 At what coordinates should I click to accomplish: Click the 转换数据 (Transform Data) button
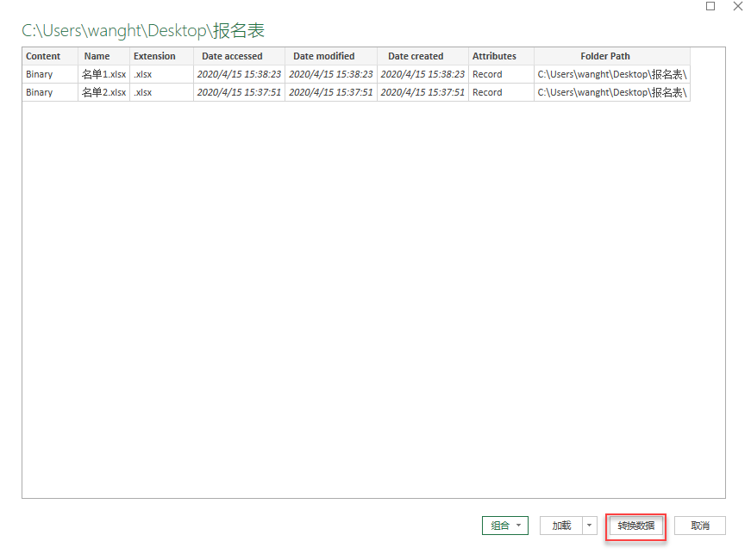[x=635, y=526]
